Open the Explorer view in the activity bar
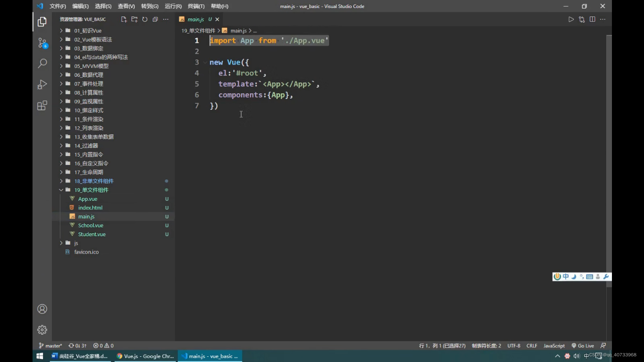Screen dimensions: 644x362 (x=42, y=22)
